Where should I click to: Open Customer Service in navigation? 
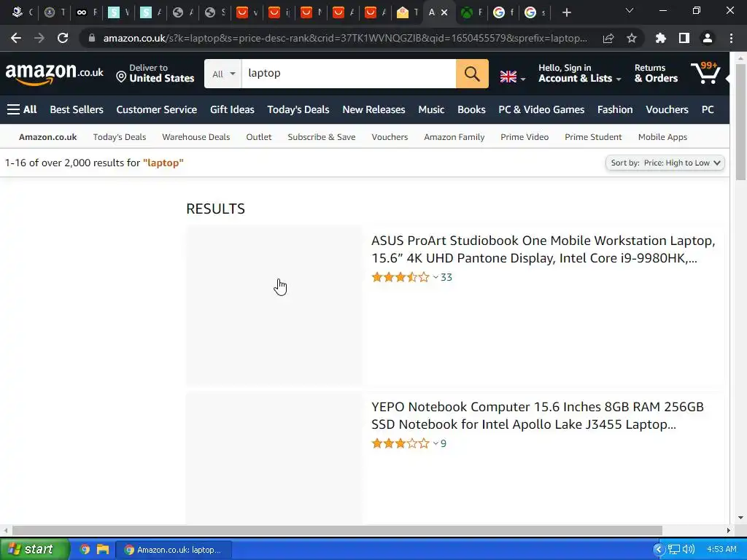[156, 109]
